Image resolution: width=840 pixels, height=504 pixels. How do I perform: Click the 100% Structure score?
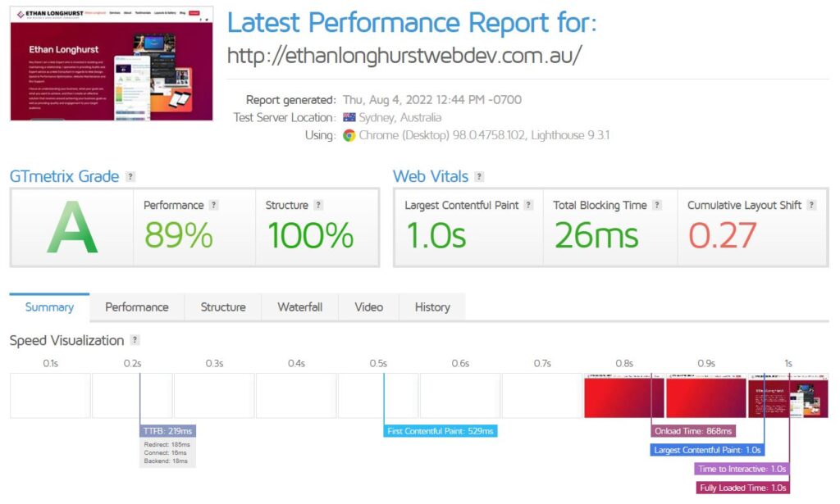(310, 235)
